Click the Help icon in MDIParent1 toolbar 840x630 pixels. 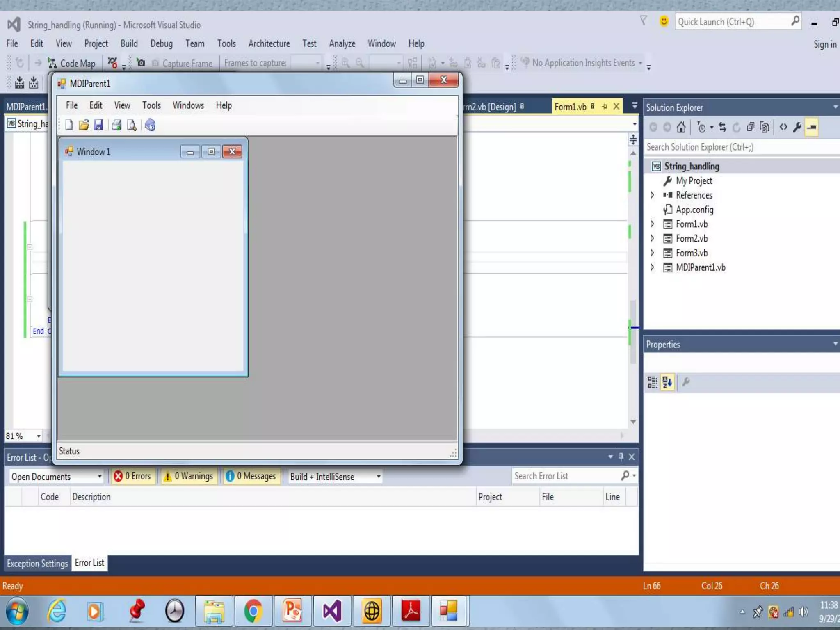tap(150, 125)
